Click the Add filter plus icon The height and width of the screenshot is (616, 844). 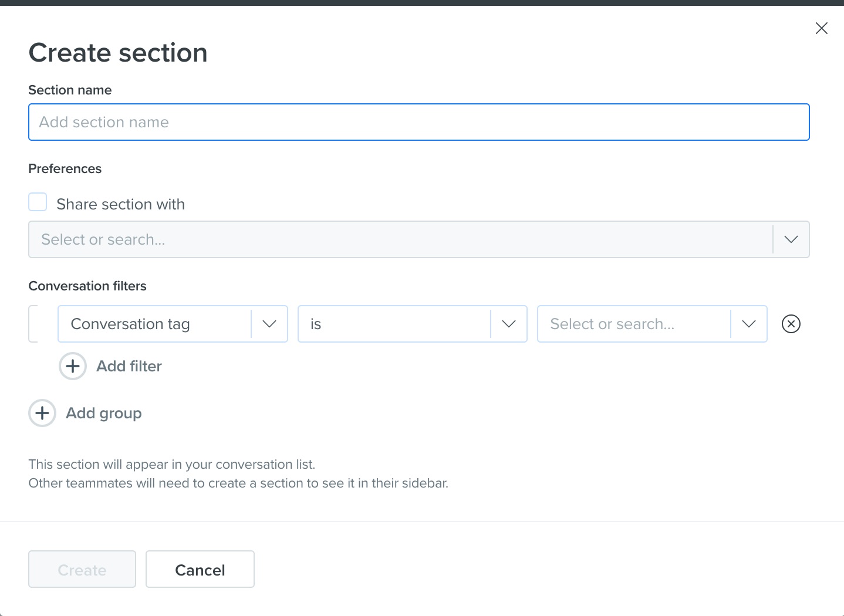tap(73, 366)
